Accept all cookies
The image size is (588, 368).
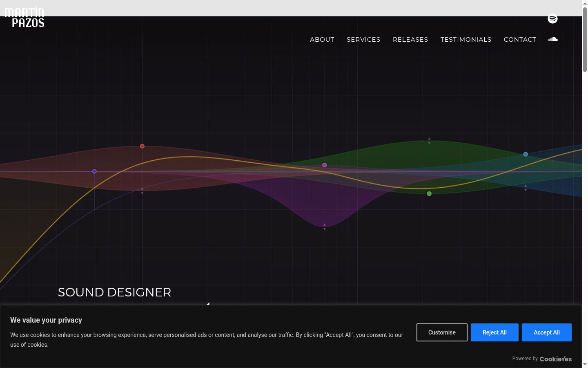pyautogui.click(x=547, y=332)
